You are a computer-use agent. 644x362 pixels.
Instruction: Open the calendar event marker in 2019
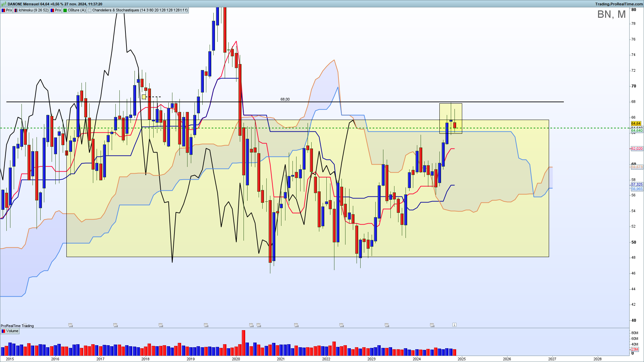(206, 325)
